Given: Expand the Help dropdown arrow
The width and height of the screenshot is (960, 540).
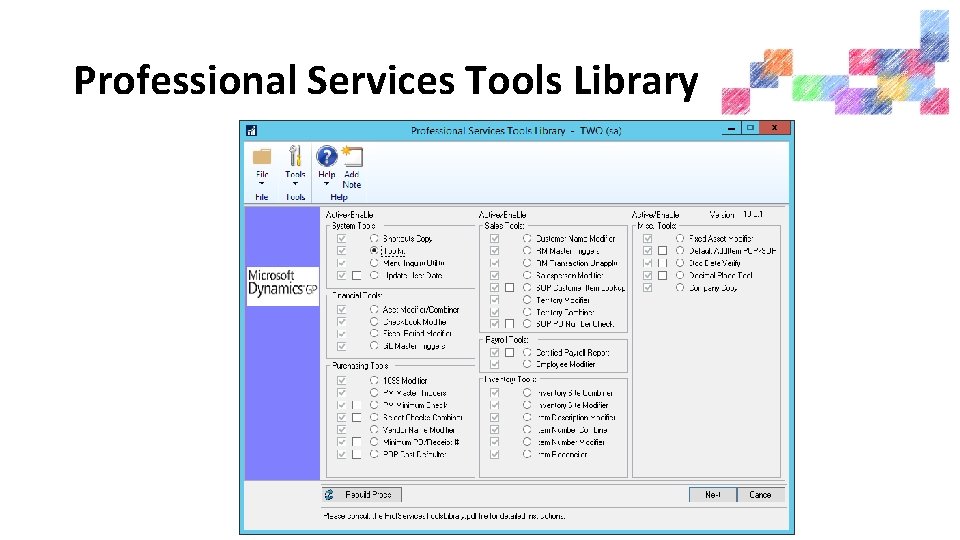Looking at the screenshot, I should pyautogui.click(x=326, y=184).
